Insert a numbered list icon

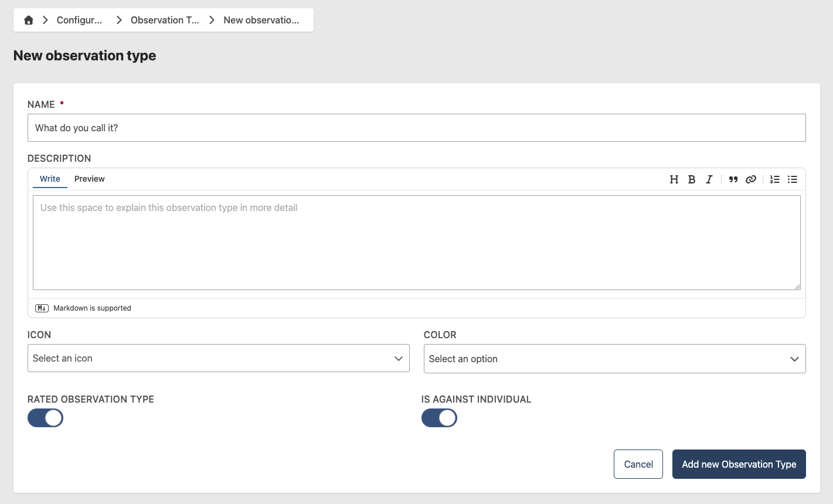(775, 179)
